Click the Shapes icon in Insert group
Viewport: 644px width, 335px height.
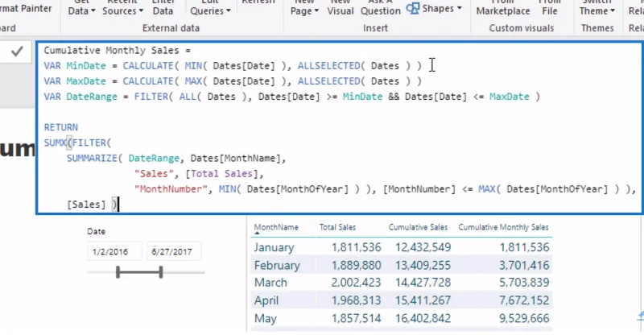tap(413, 8)
